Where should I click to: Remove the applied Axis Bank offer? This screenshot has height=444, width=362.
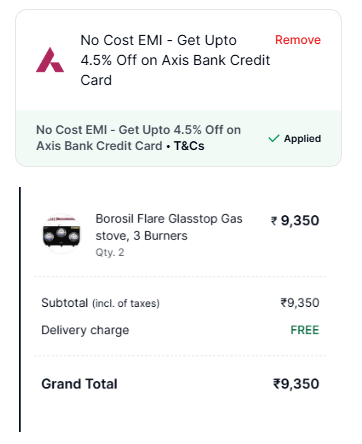tap(298, 40)
